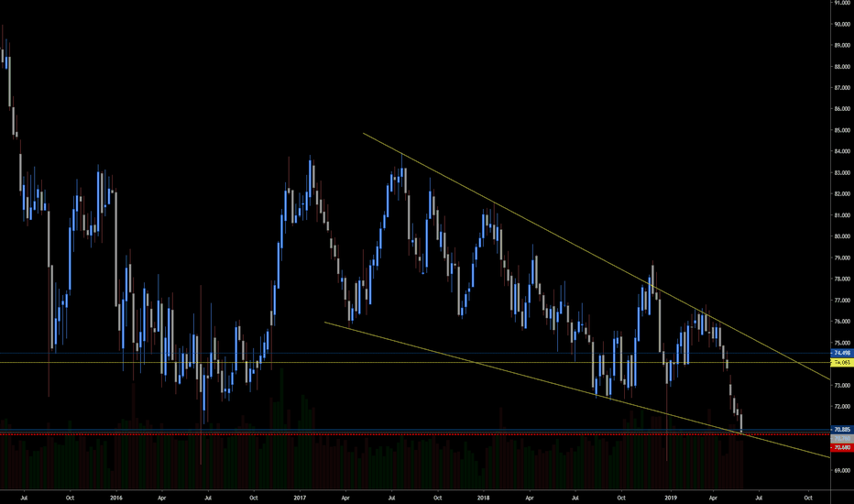Screen dimensions: 854x504
Task: Click the 73.000 price axis label
Action: click(x=842, y=385)
